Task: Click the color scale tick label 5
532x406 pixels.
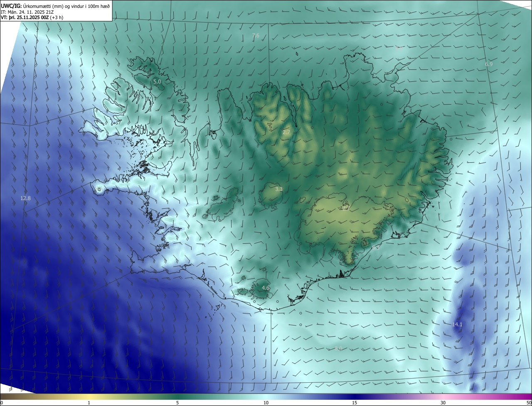Action: coord(177,403)
